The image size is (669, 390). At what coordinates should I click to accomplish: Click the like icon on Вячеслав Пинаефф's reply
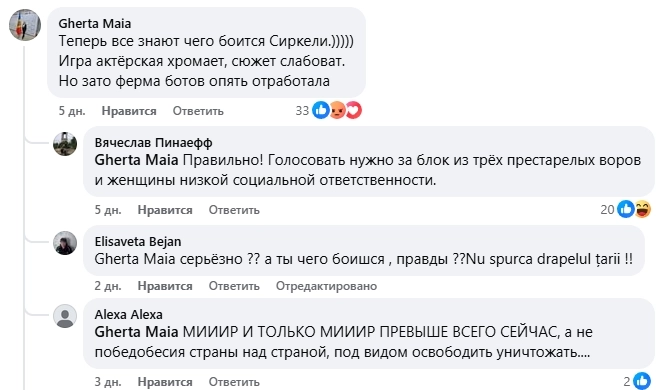pos(625,210)
